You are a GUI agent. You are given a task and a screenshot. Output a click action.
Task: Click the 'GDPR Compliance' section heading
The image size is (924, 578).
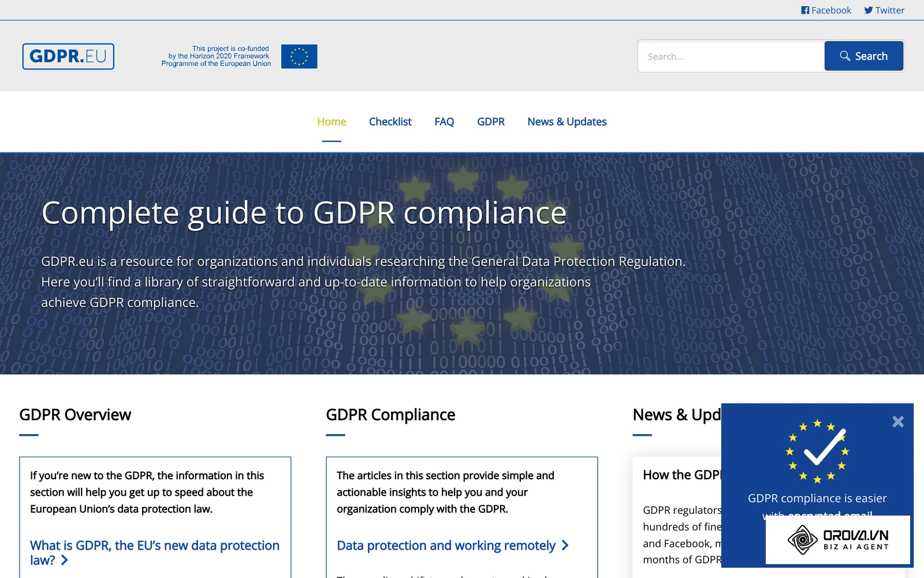click(x=390, y=415)
